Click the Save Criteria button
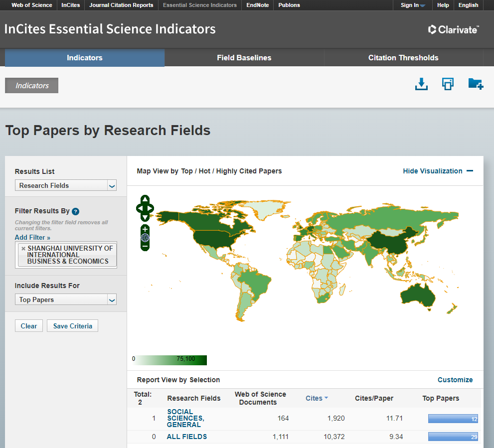The image size is (494, 448). pyautogui.click(x=73, y=326)
